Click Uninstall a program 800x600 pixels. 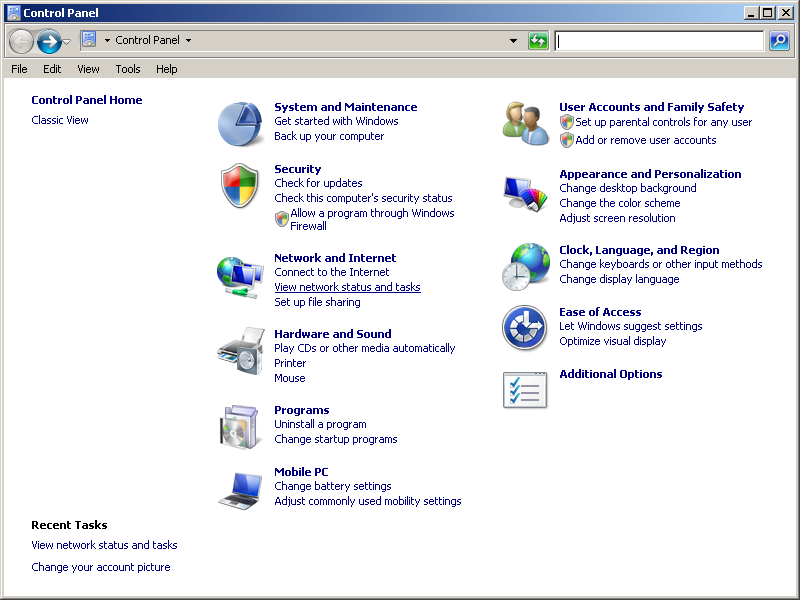(x=320, y=424)
